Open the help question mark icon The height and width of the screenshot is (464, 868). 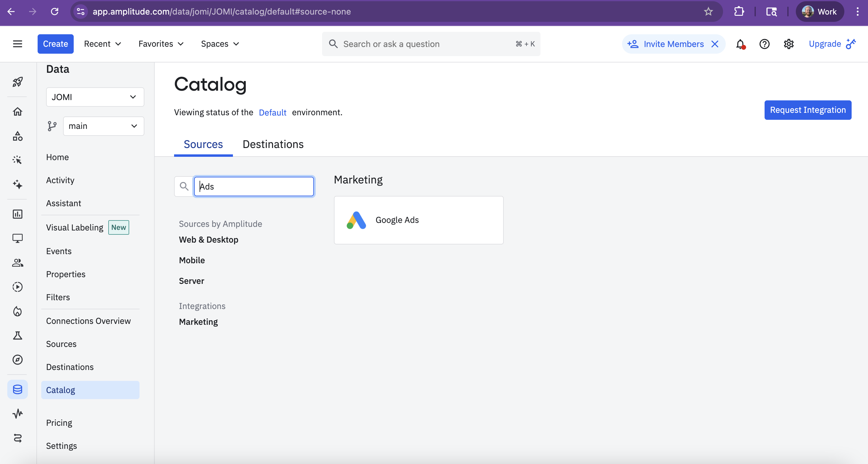click(764, 44)
